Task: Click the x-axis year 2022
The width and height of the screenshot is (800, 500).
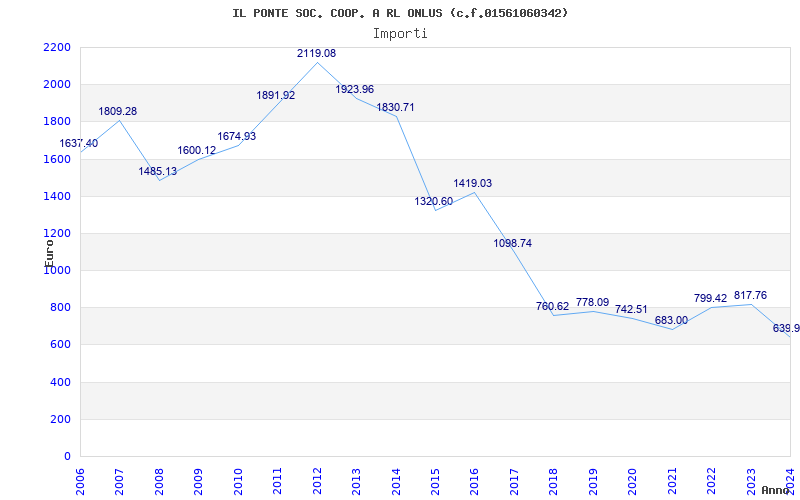Action: click(712, 481)
